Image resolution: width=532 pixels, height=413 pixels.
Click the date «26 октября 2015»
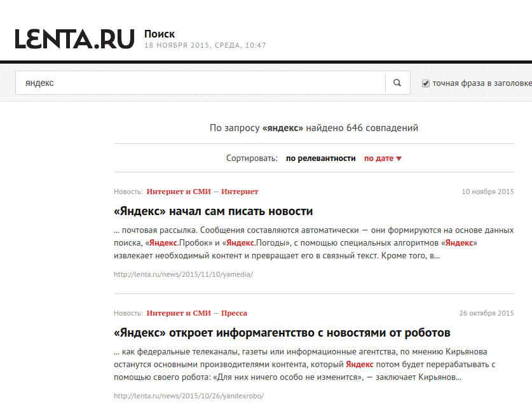point(487,313)
